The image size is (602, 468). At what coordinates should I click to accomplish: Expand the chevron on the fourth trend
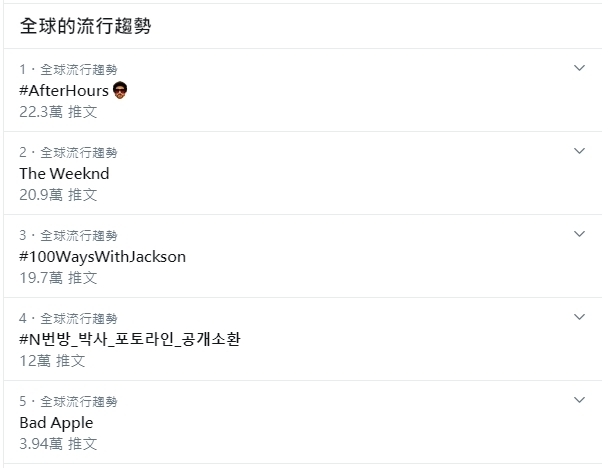pos(579,317)
